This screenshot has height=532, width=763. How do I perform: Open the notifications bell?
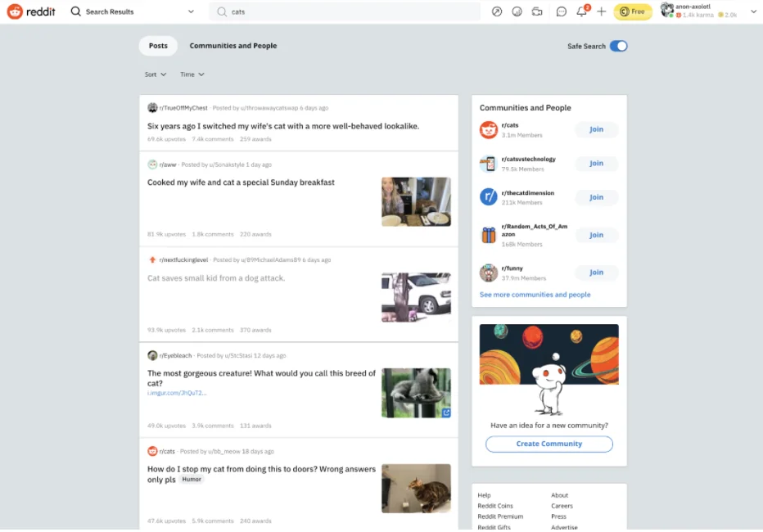point(581,11)
